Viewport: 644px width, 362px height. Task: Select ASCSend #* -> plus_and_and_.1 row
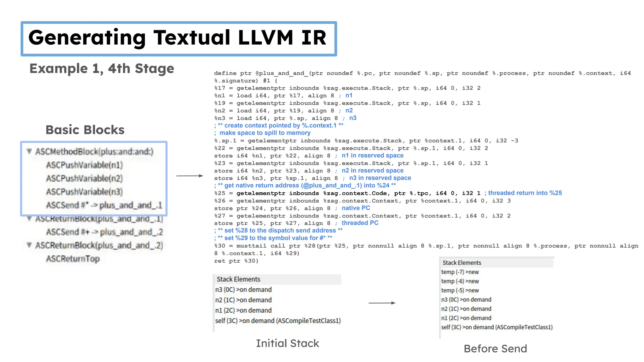(x=104, y=205)
